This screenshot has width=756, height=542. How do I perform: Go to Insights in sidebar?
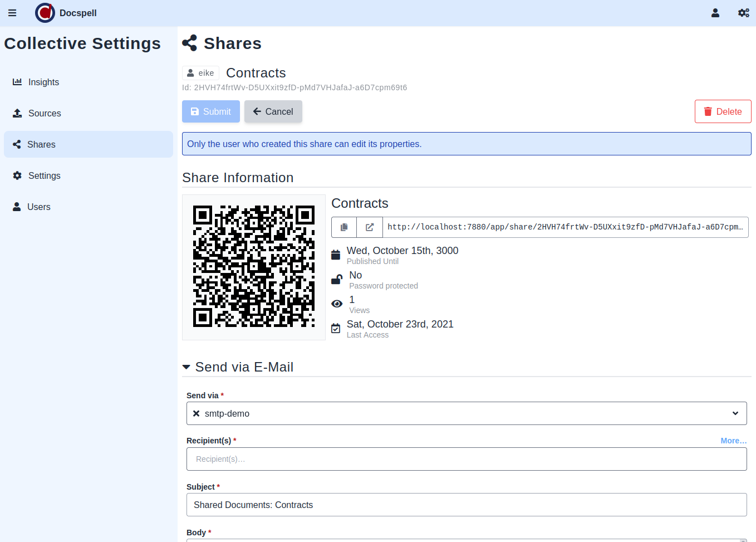point(43,82)
